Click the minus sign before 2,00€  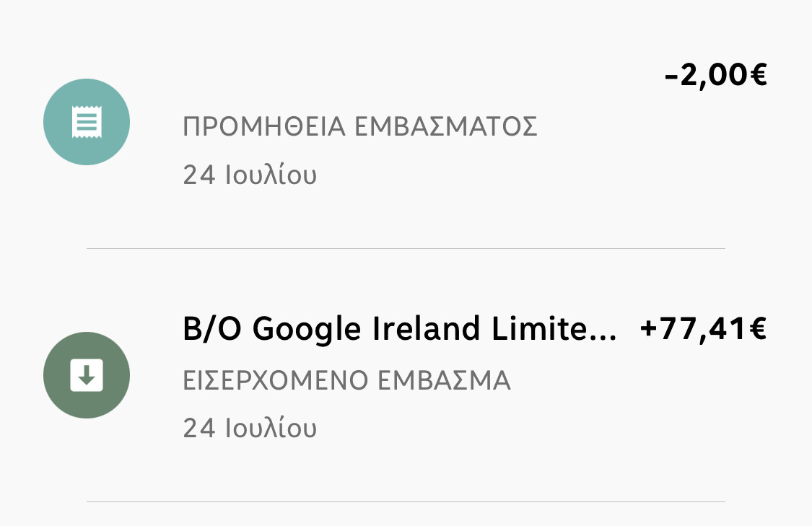(671, 76)
